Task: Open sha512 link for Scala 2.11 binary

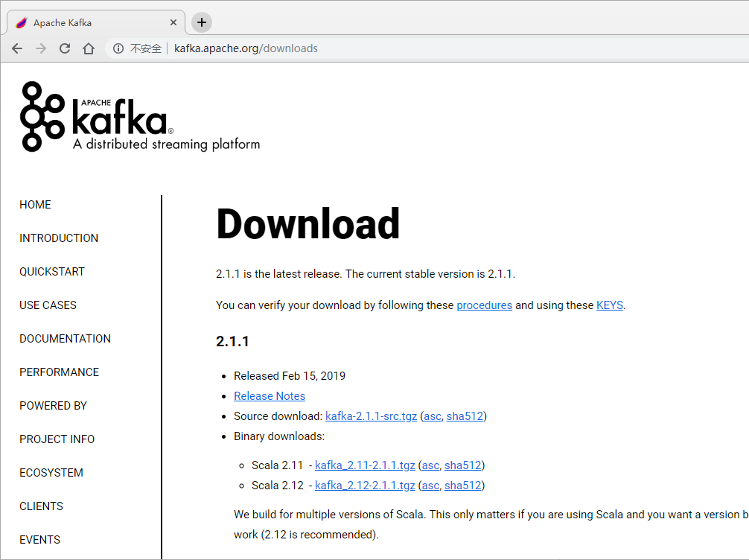Action: click(463, 465)
